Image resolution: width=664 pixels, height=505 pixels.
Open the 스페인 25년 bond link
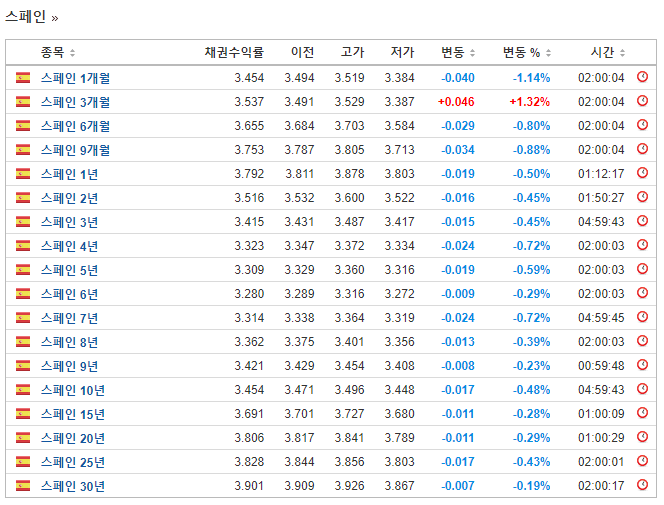(x=73, y=462)
